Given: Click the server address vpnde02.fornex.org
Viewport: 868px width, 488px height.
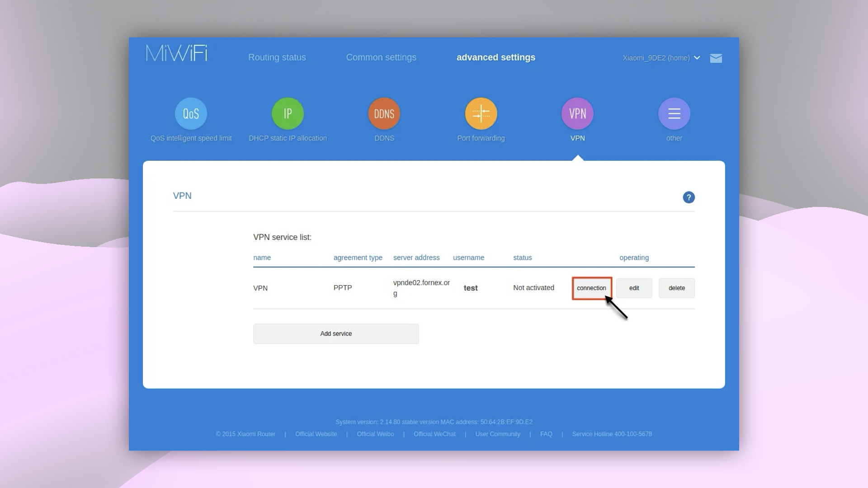Looking at the screenshot, I should pyautogui.click(x=421, y=288).
